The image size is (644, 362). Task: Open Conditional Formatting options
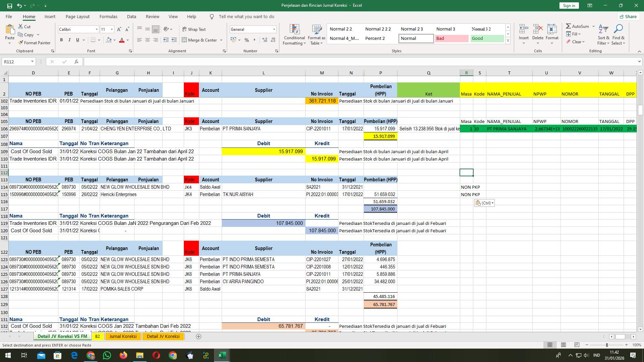click(x=294, y=35)
